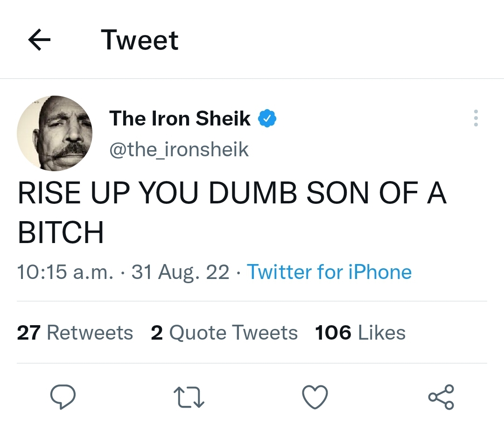
Task: Like the tweet with the heart icon
Action: click(315, 397)
